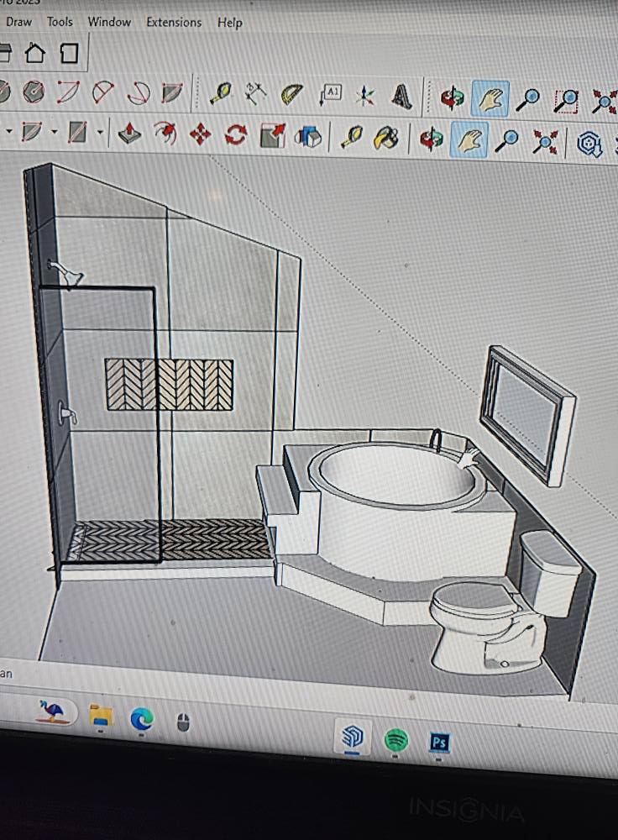
Task: Choose the Text label tool marked A1
Action: pyautogui.click(x=331, y=94)
